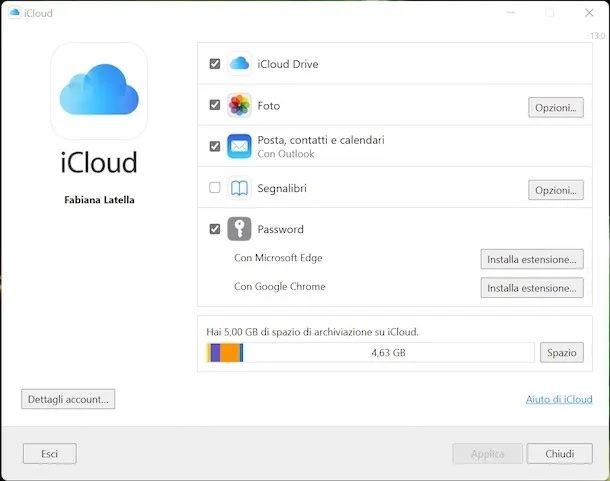The width and height of the screenshot is (610, 481).
Task: Click the Password key icon
Action: (239, 229)
